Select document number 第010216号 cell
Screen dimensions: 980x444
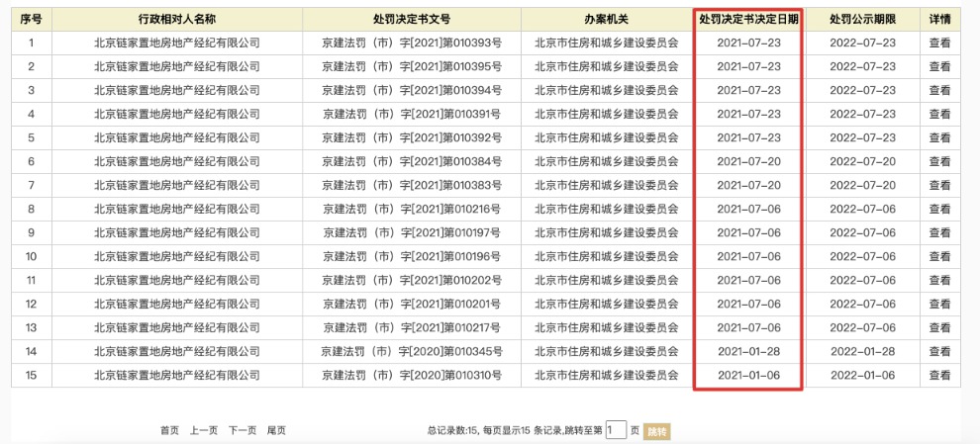tap(412, 210)
